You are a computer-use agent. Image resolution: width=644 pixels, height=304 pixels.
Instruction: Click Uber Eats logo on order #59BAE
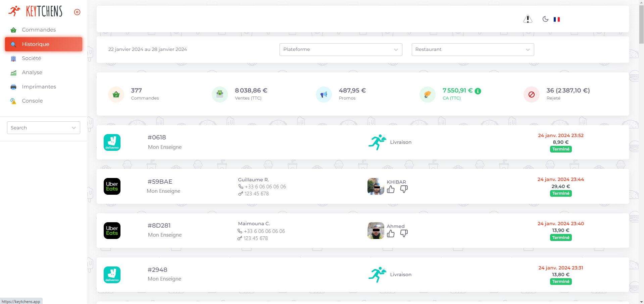pyautogui.click(x=112, y=186)
